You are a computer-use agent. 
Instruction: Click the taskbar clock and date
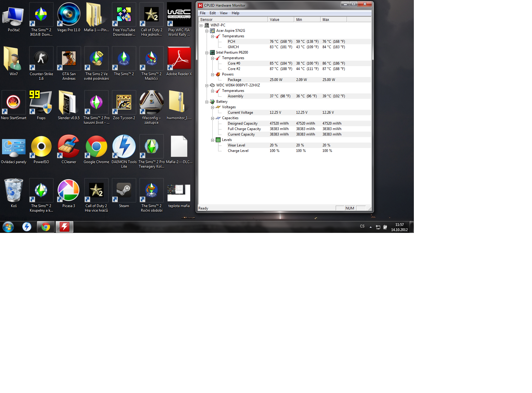399,227
